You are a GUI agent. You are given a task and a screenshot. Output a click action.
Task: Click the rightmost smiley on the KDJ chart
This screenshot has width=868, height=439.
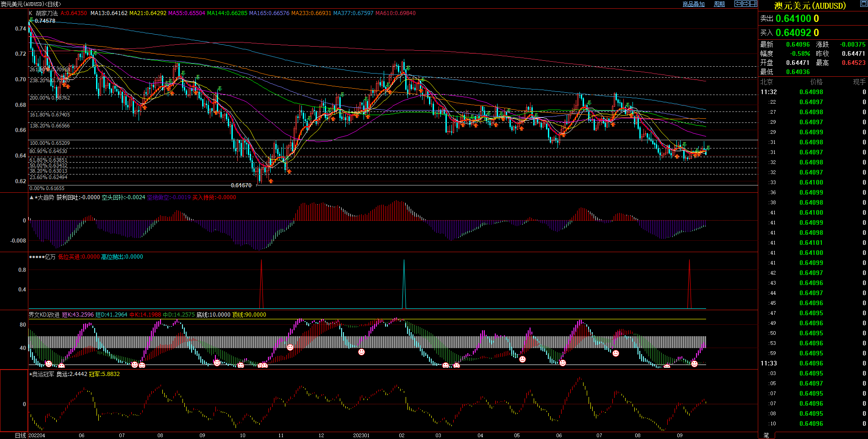click(x=694, y=364)
